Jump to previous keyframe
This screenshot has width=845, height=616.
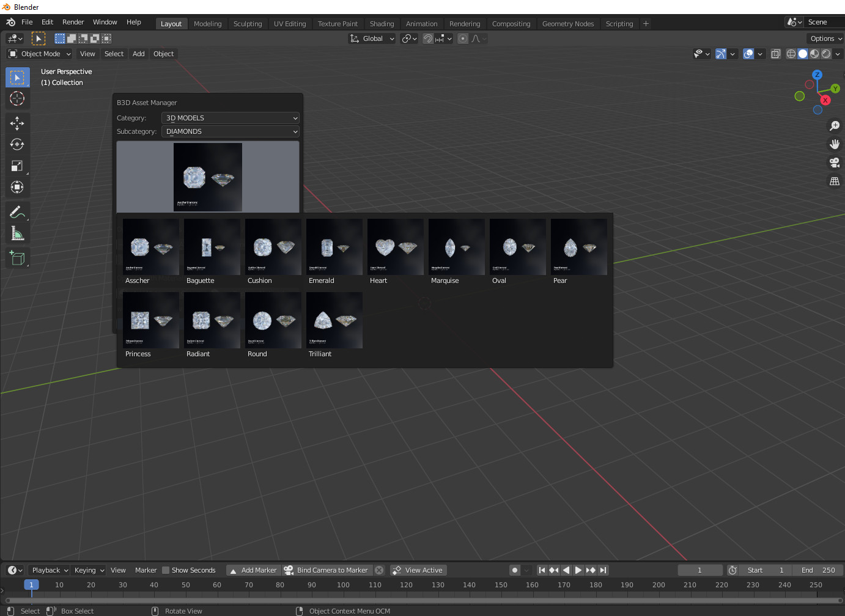[554, 570]
